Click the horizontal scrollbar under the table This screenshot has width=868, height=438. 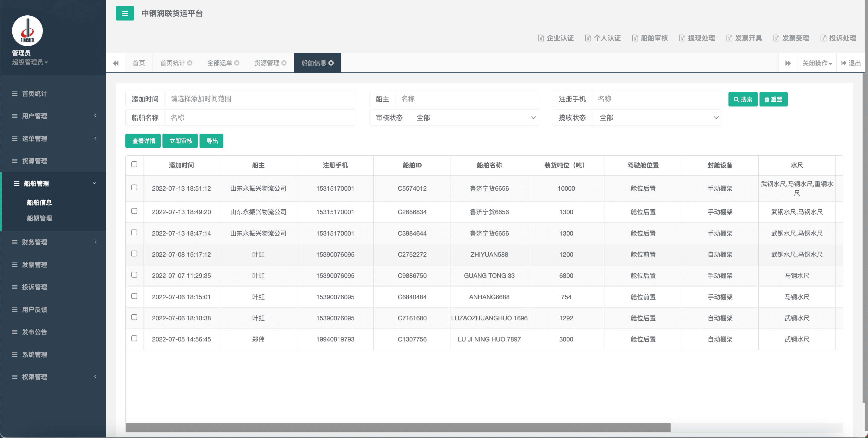[398, 427]
